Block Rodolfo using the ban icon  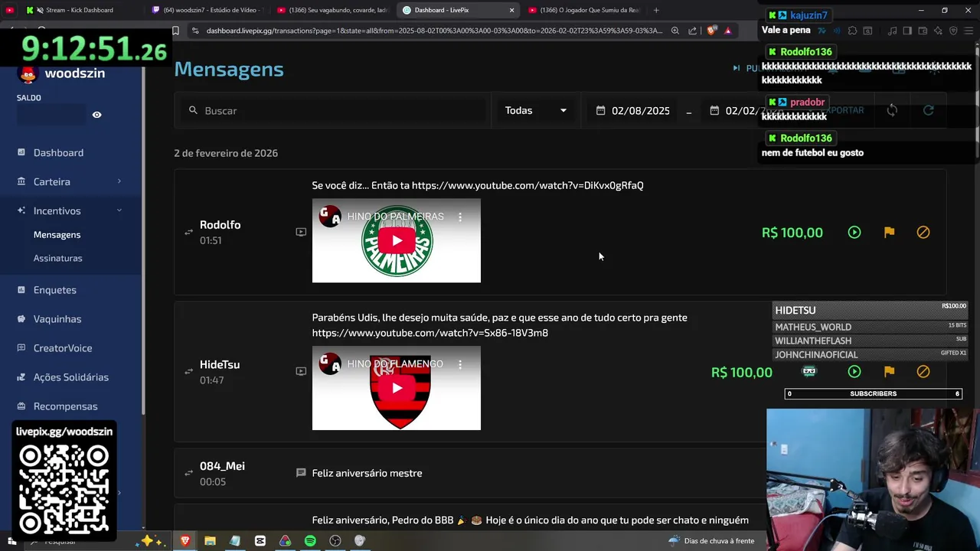click(x=923, y=232)
